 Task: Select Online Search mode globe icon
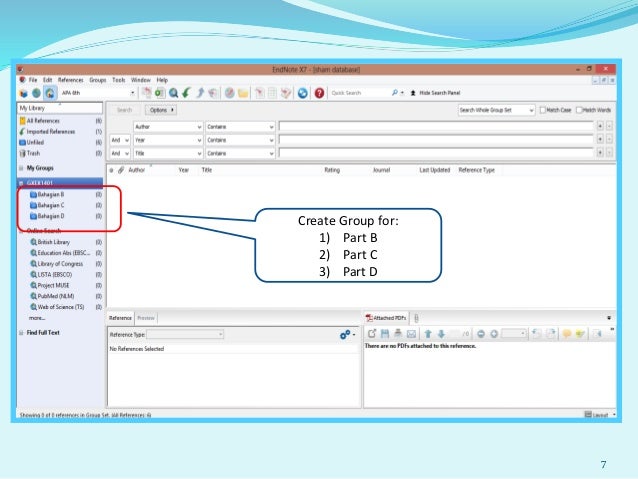[x=37, y=93]
